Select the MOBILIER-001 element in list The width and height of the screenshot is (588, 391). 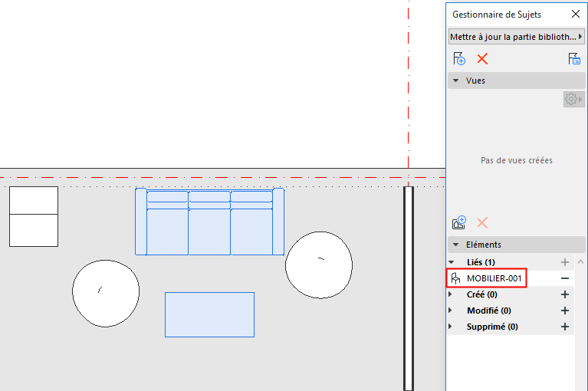coord(494,278)
